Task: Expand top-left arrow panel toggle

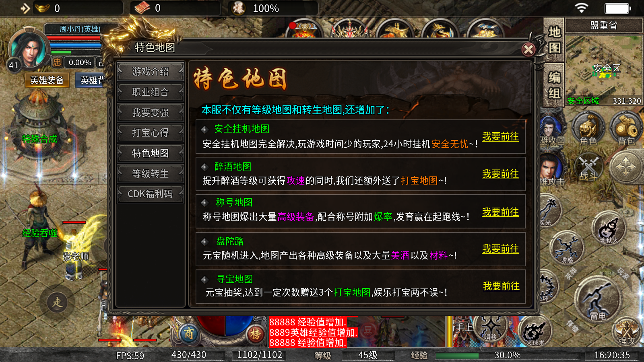Action: pos(25,8)
